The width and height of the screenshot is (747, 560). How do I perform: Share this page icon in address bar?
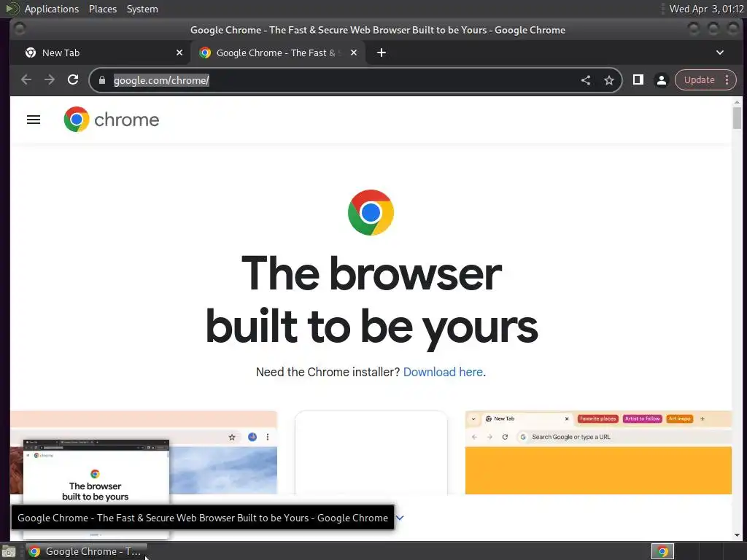pos(586,80)
